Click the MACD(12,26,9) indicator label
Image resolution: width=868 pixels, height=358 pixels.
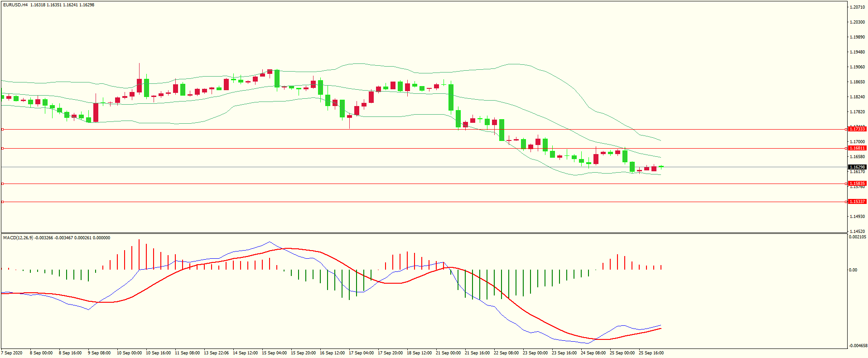[18, 238]
